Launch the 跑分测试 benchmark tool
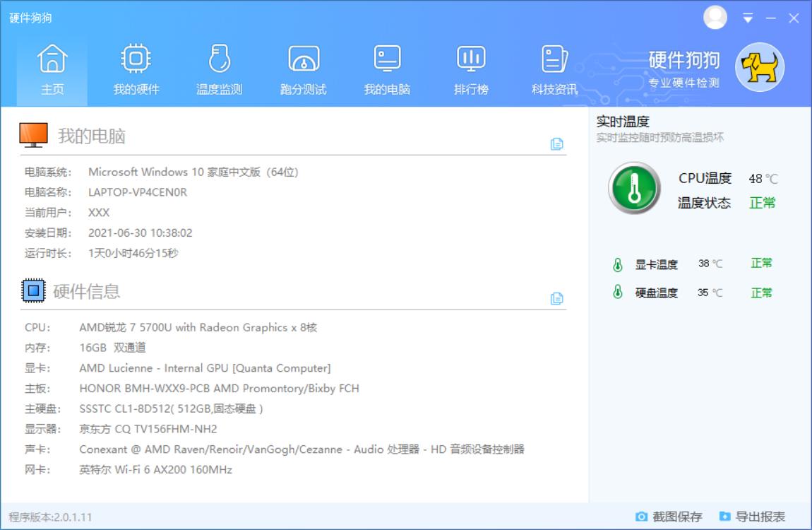This screenshot has height=530, width=812. point(303,69)
